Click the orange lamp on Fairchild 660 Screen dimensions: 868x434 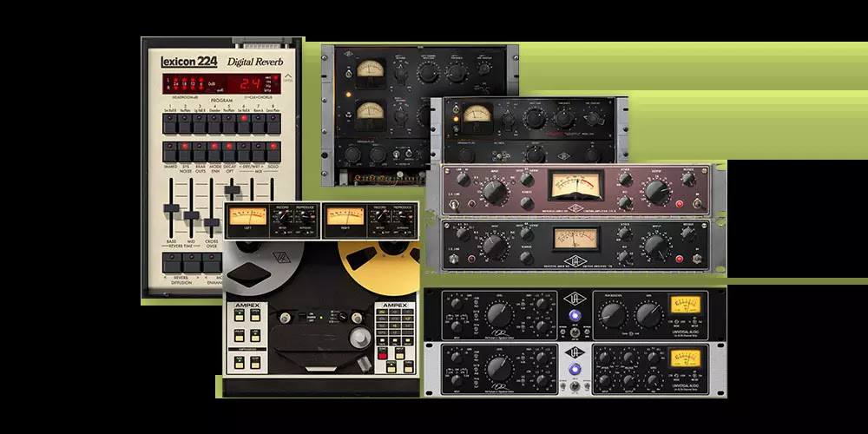tap(457, 119)
